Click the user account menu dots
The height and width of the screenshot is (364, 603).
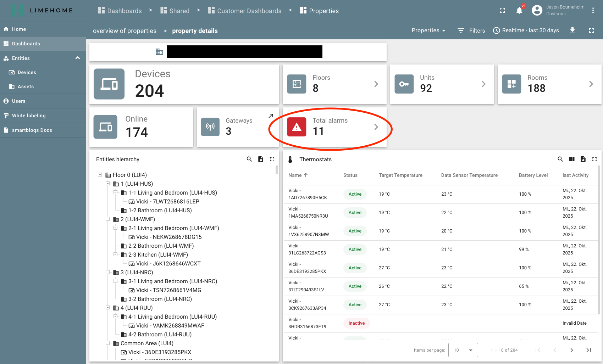pyautogui.click(x=593, y=11)
